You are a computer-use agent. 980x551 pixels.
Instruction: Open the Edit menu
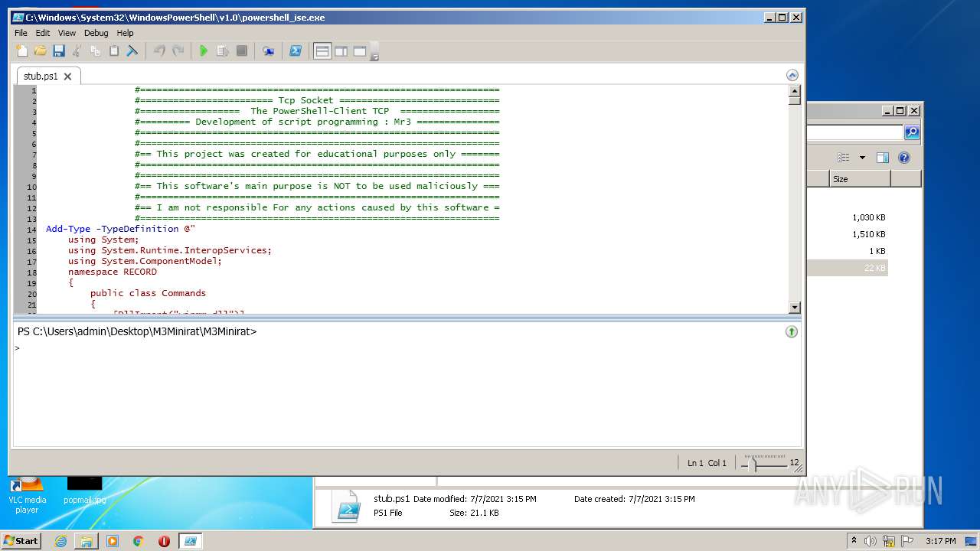pyautogui.click(x=43, y=33)
